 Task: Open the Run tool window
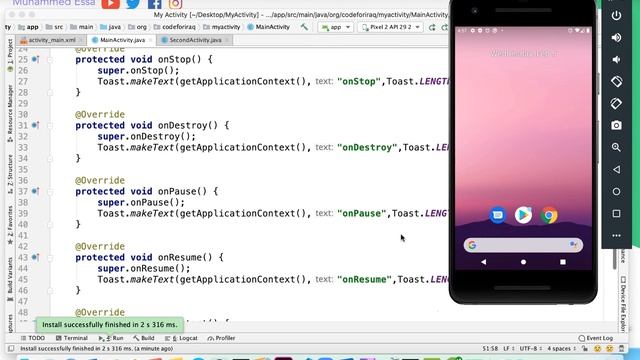[x=111, y=338]
